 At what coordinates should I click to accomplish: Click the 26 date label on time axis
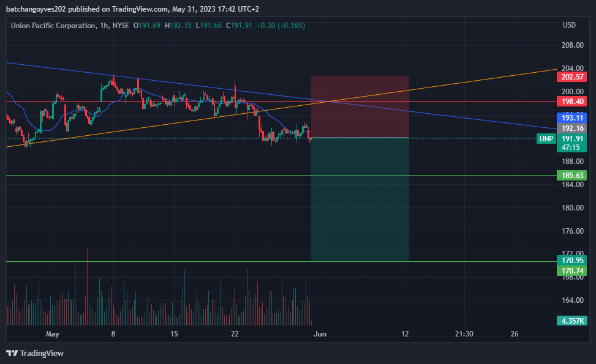pyautogui.click(x=515, y=334)
